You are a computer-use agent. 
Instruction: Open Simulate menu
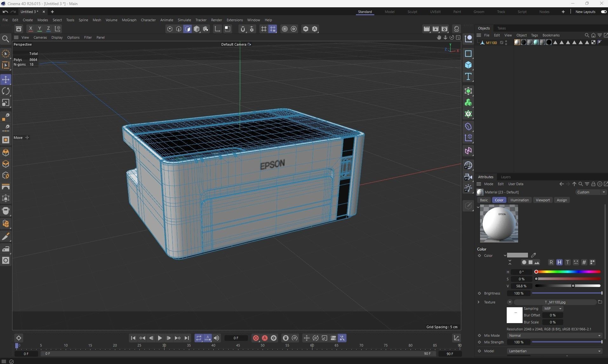coord(184,20)
